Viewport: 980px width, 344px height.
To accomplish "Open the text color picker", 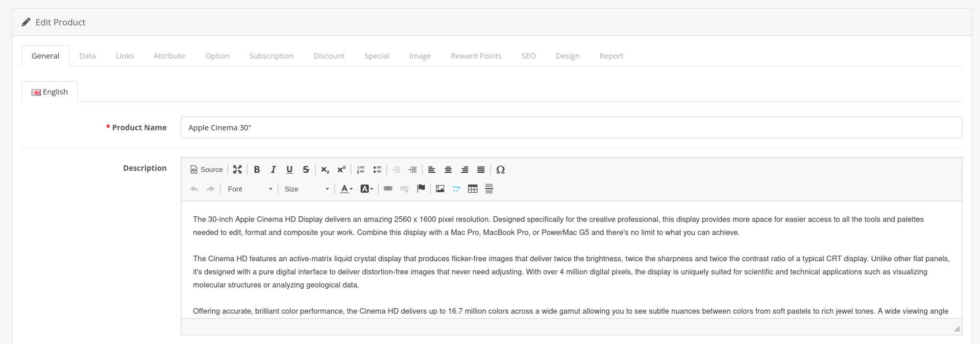I will 346,189.
